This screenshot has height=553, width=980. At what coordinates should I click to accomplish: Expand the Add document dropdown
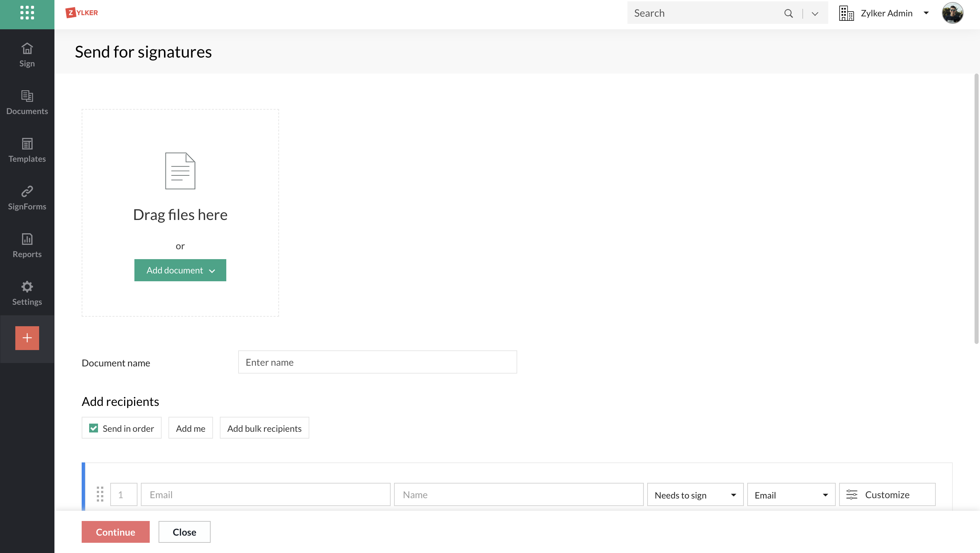(180, 270)
